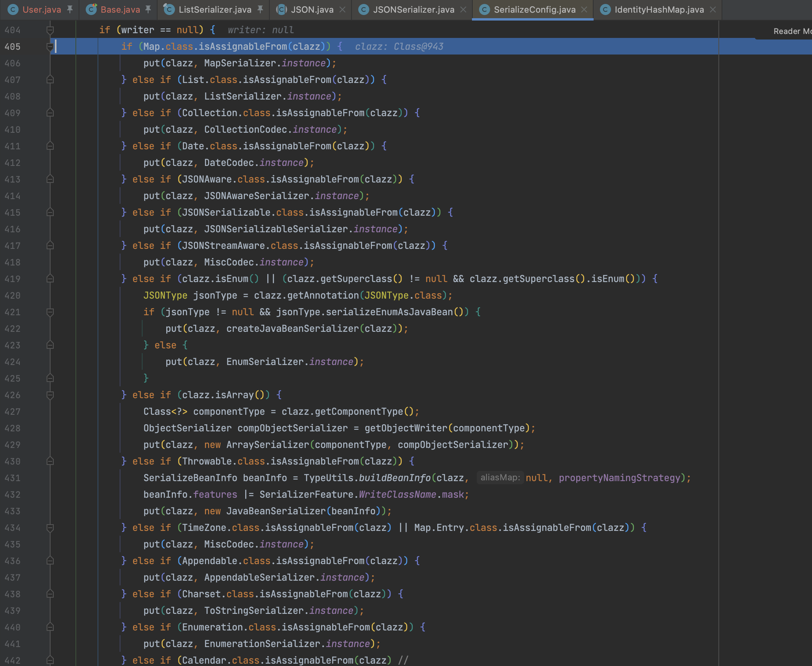812x666 pixels.
Task: Toggle the fold marker at line 409
Action: coord(50,113)
